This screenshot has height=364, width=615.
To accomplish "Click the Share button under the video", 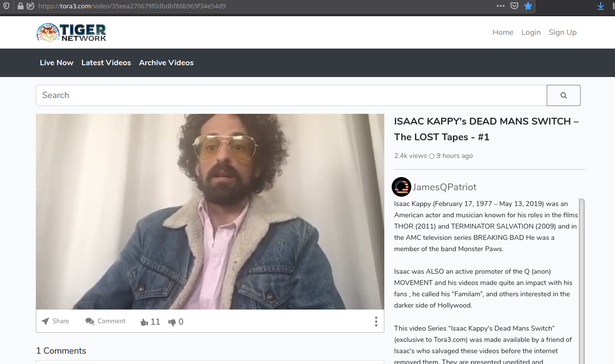I will 55,321.
